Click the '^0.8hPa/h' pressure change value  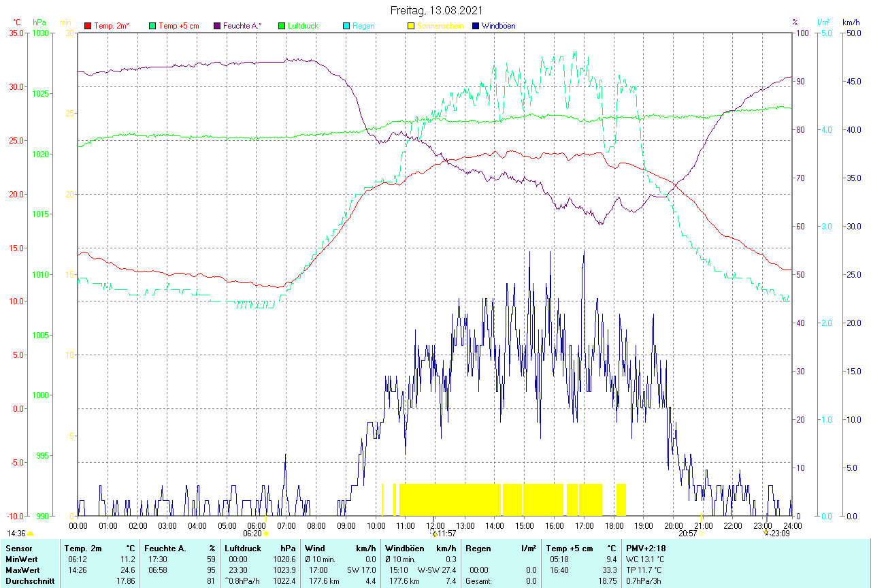click(x=242, y=581)
